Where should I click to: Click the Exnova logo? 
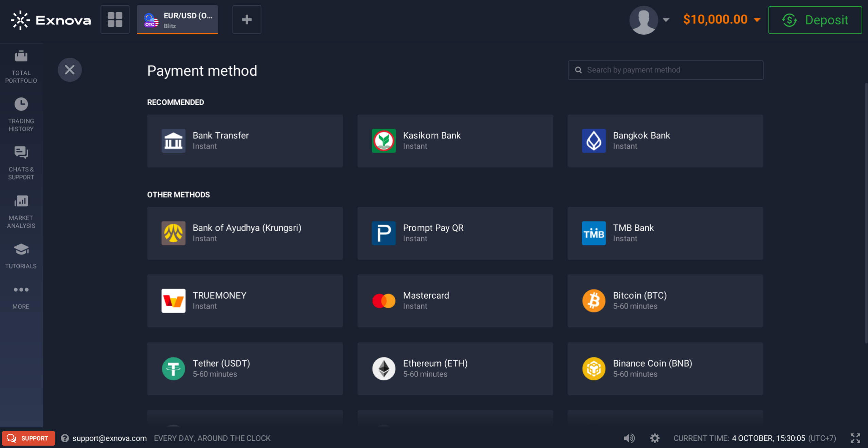[x=51, y=20]
